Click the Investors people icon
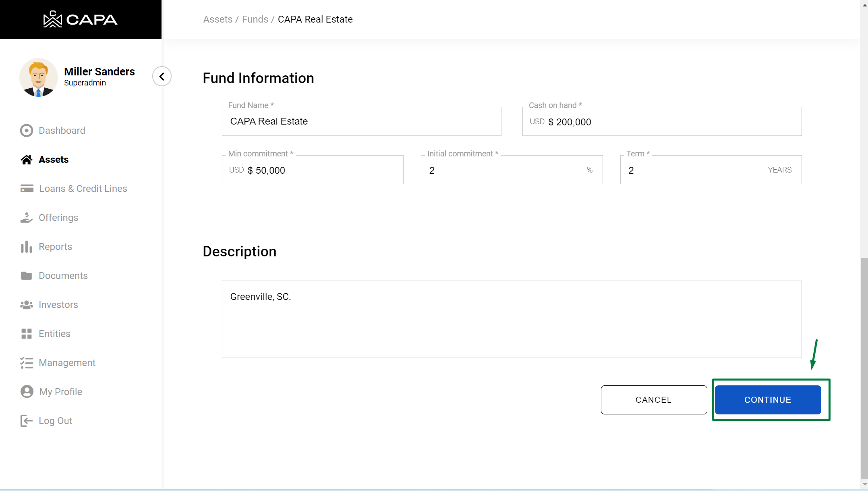This screenshot has height=491, width=868. coord(27,305)
